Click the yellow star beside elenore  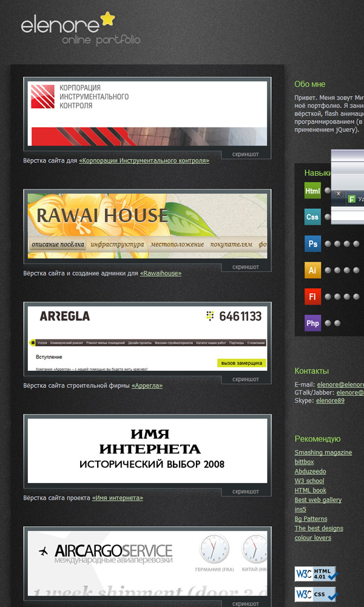tap(107, 19)
